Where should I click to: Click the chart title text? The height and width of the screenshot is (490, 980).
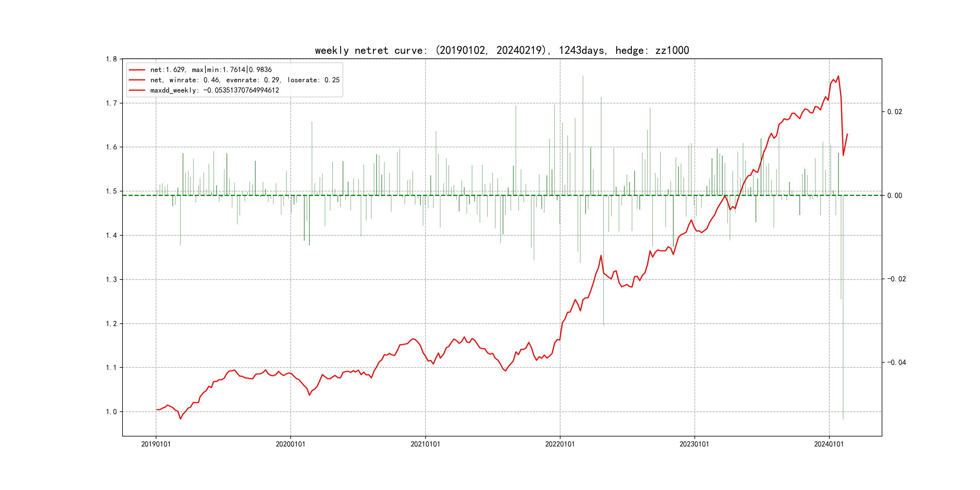[502, 50]
